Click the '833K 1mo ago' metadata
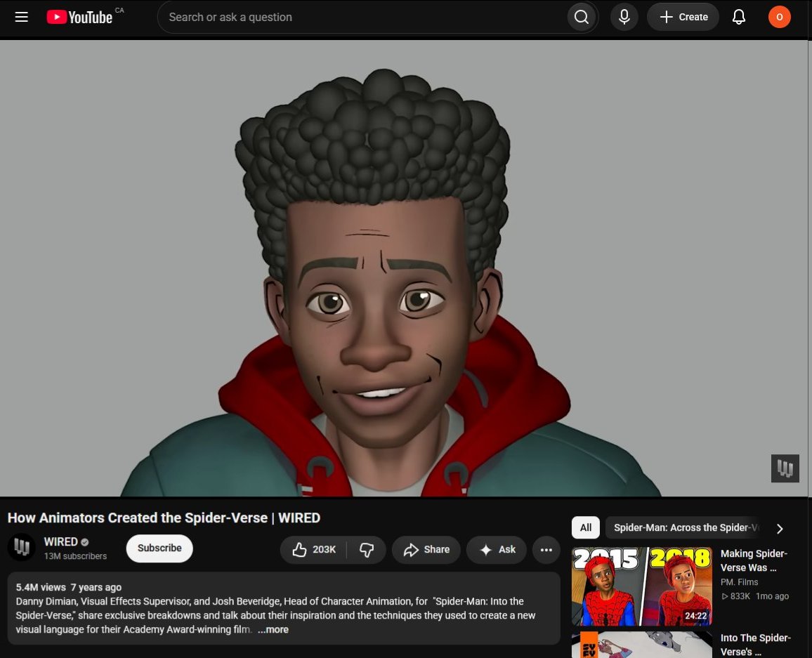This screenshot has width=812, height=658. point(756,596)
